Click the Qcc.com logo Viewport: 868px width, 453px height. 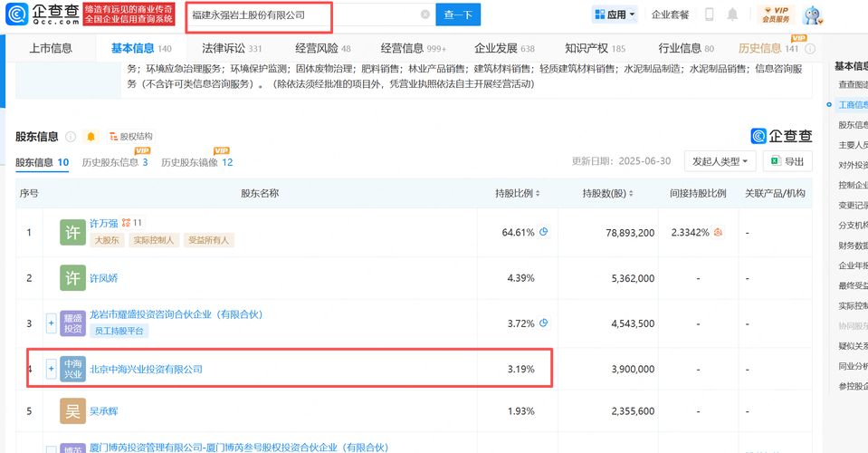click(x=43, y=14)
